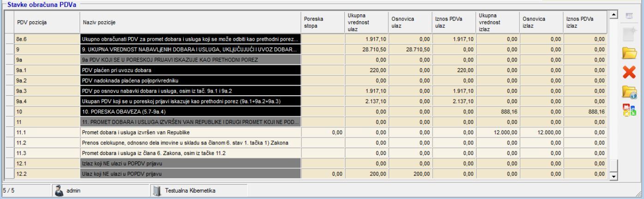The height and width of the screenshot is (199, 644).
Task: Click the Naziv pozicije column header
Action: tap(189, 22)
